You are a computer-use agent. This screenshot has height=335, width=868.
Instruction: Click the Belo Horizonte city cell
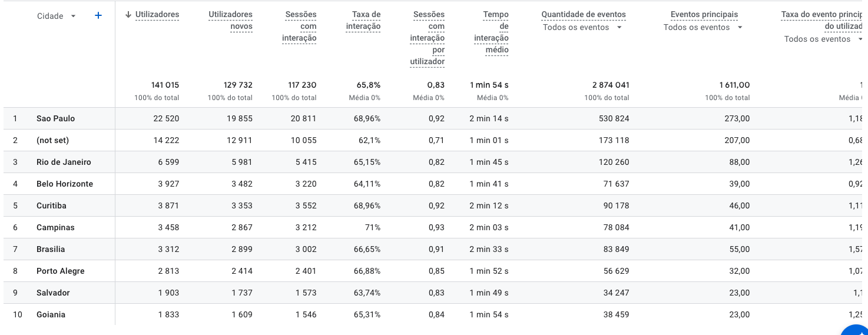pyautogui.click(x=65, y=184)
